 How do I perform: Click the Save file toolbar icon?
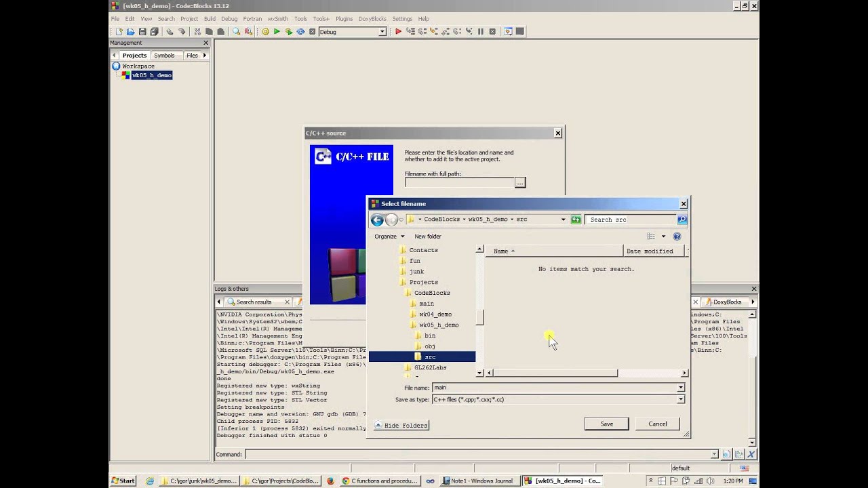tap(142, 31)
